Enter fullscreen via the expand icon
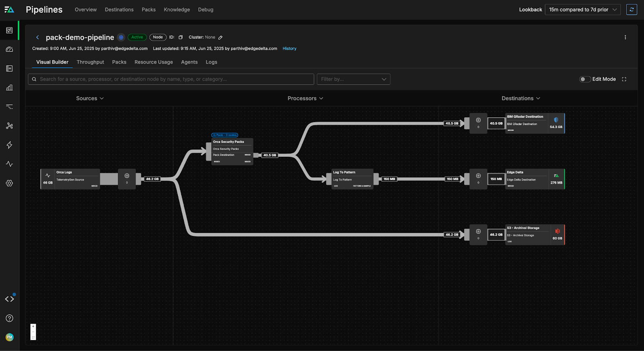The image size is (644, 351). [624, 79]
